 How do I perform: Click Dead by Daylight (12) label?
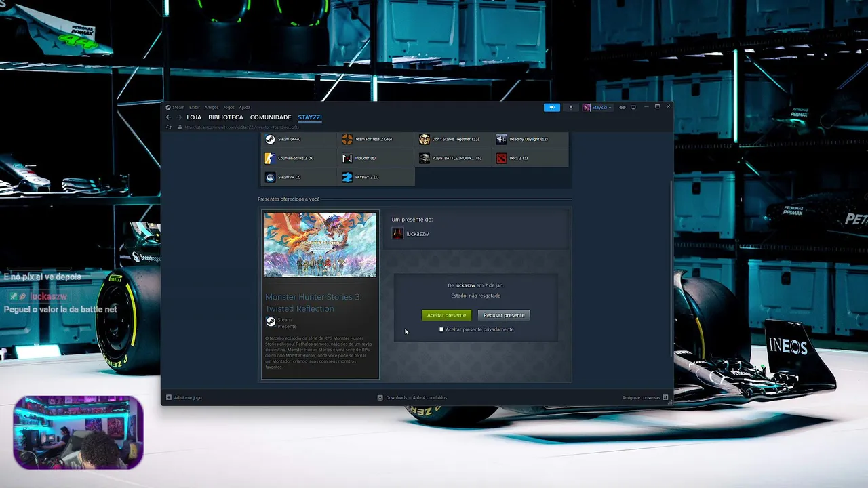528,139
